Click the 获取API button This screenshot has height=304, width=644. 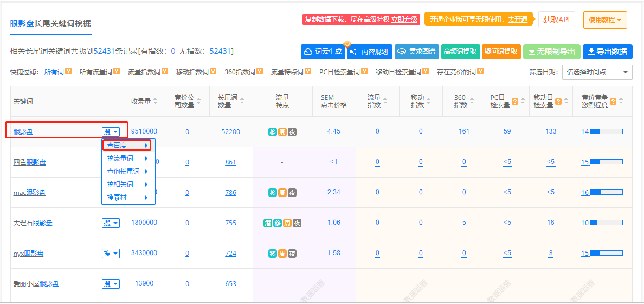557,20
